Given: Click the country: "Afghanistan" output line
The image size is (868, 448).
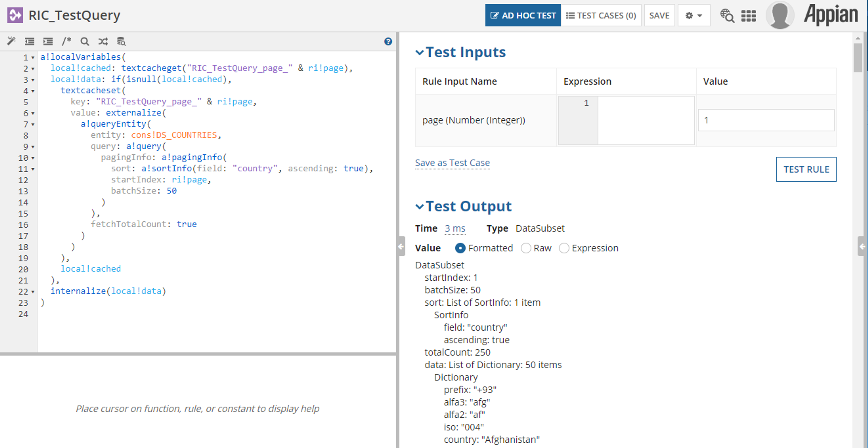Looking at the screenshot, I should [x=491, y=440].
